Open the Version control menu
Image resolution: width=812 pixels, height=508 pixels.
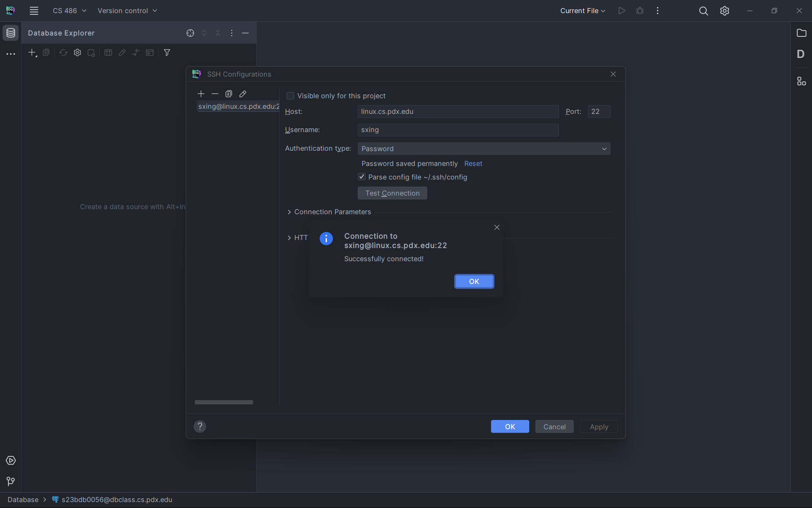(x=127, y=11)
